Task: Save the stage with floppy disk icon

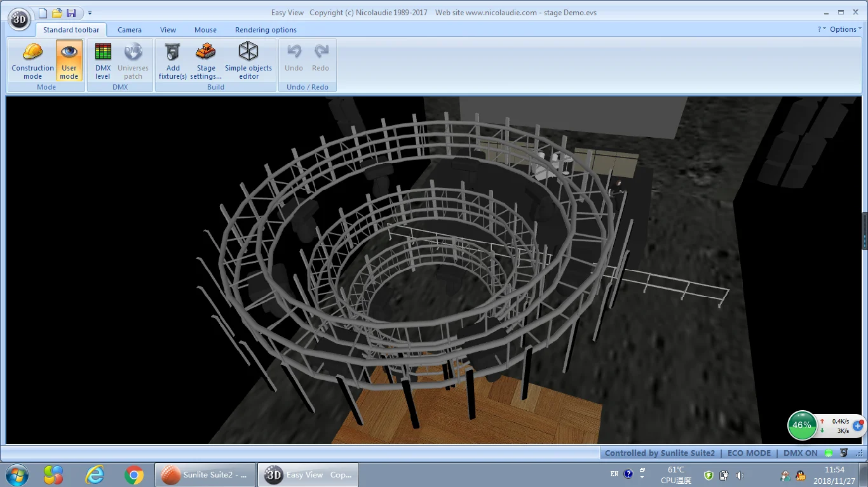Action: click(71, 13)
